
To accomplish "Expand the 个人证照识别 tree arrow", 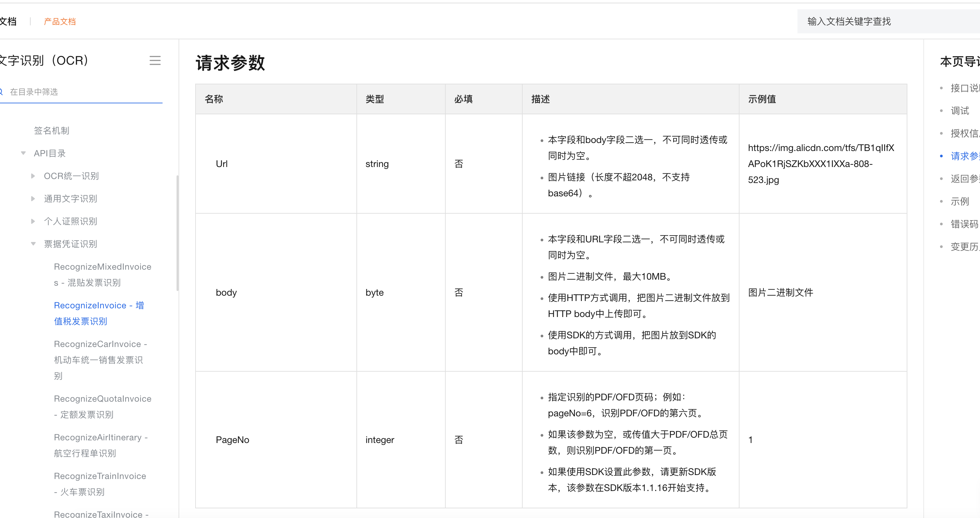I will coord(33,221).
